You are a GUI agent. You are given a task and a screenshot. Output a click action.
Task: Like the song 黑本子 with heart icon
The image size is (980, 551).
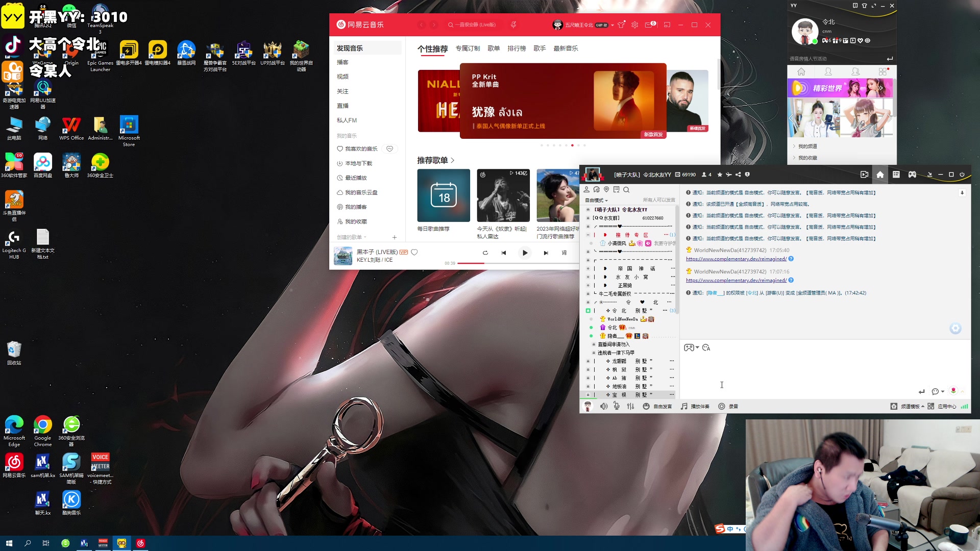(414, 252)
